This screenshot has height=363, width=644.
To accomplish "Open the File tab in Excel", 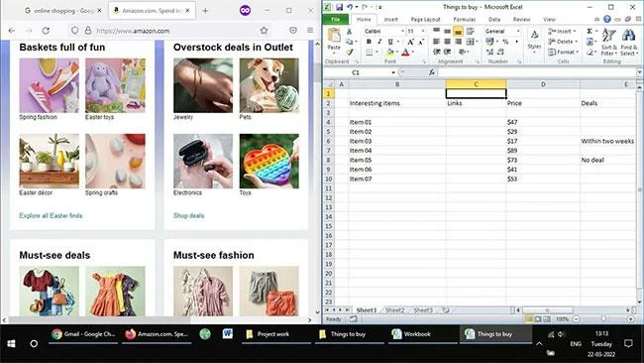I will click(x=336, y=19).
